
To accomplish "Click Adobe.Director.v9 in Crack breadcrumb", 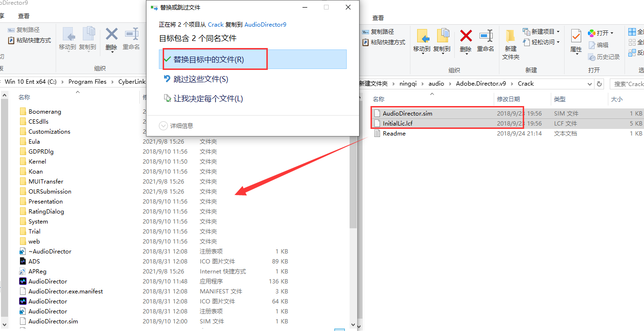I will [x=481, y=84].
